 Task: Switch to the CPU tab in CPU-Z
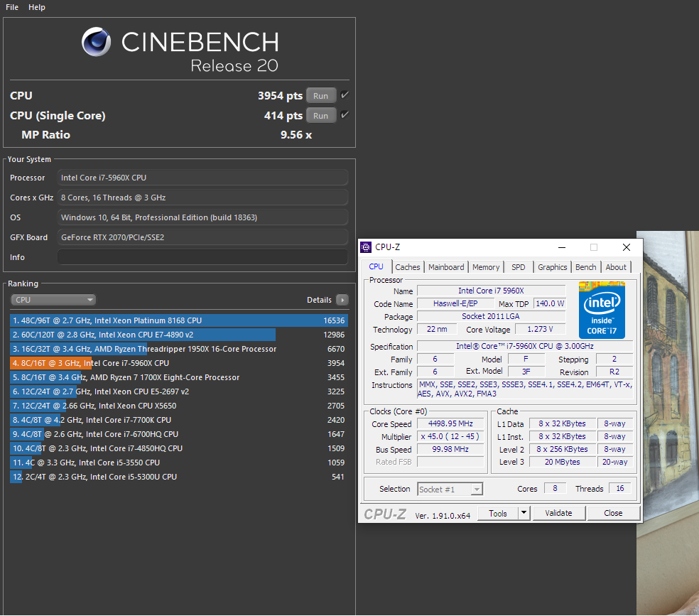pyautogui.click(x=376, y=266)
